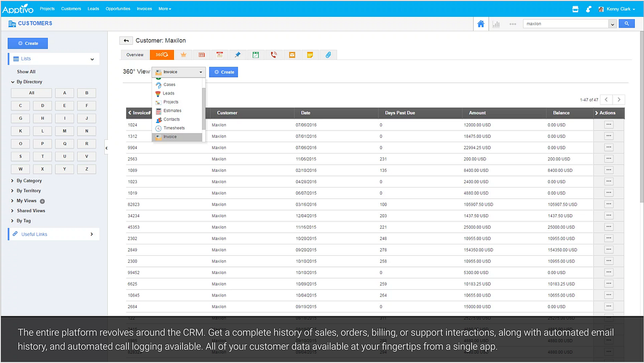Viewport: 644px width, 363px height.
Task: Select the tasks calendar-check tab icon
Action: click(256, 55)
